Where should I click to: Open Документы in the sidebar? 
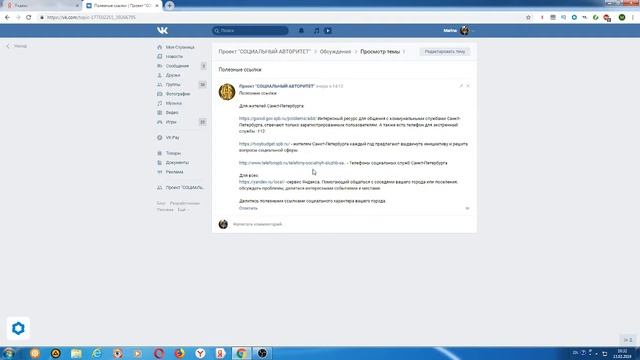[177, 162]
